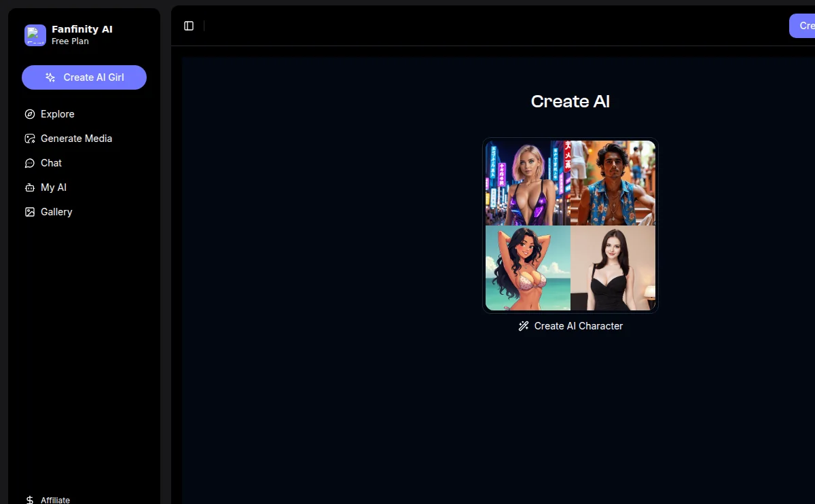Click the Affiliate dollar icon
Screen dimensions: 815x504
coord(30,500)
